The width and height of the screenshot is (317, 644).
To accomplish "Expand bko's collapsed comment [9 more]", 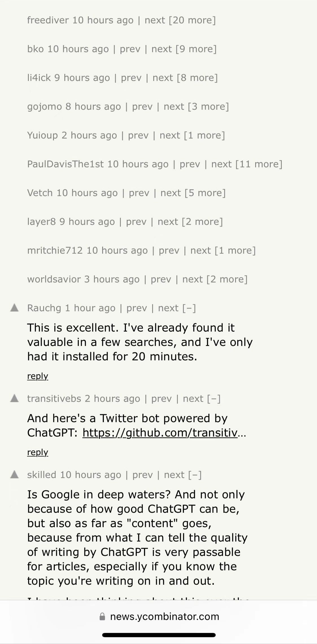I will [x=196, y=49].
